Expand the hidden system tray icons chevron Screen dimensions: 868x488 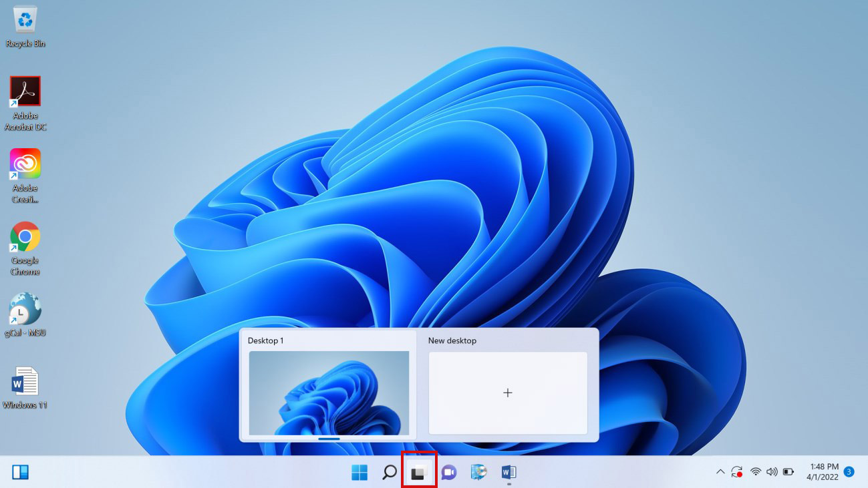(720, 472)
